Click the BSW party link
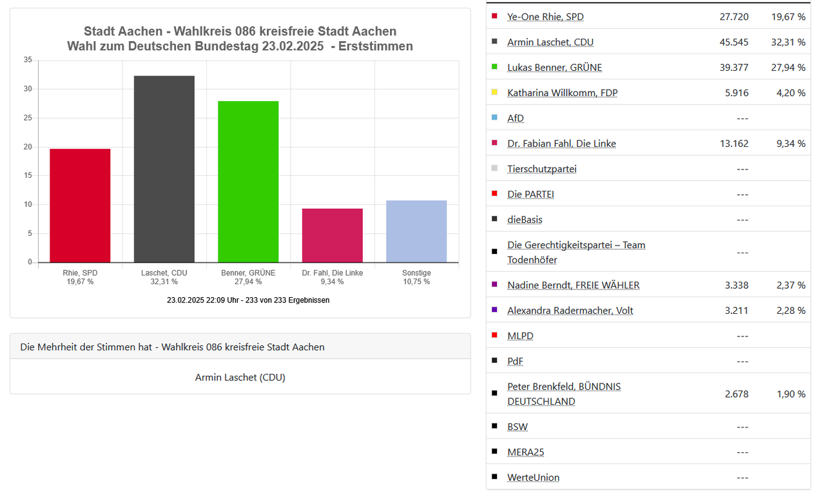The image size is (825, 504). click(518, 427)
